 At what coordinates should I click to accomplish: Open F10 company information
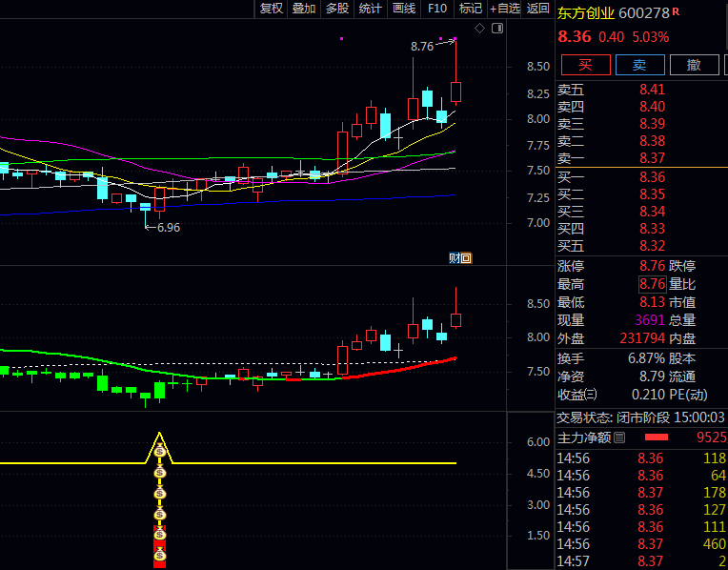tap(436, 9)
